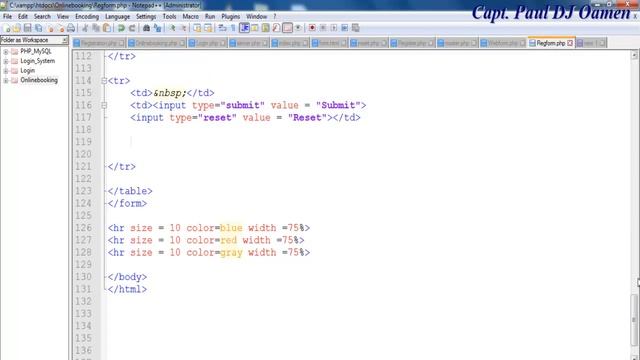This screenshot has width=640, height=360.
Task: Open the Macro menu
Action: pyautogui.click(x=191, y=16)
